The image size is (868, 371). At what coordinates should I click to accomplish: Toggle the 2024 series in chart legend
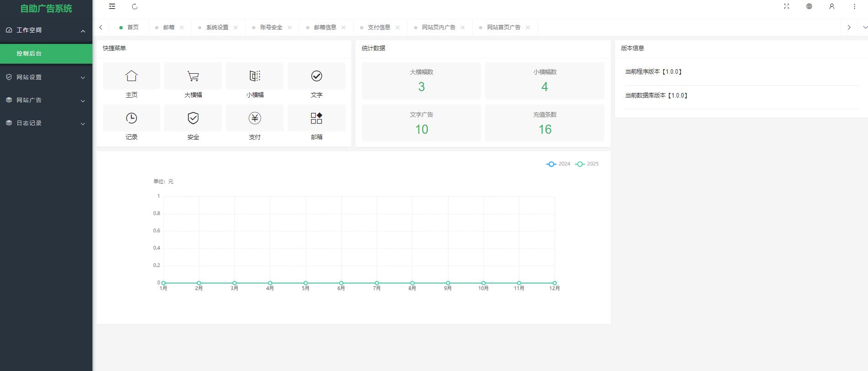coord(558,164)
